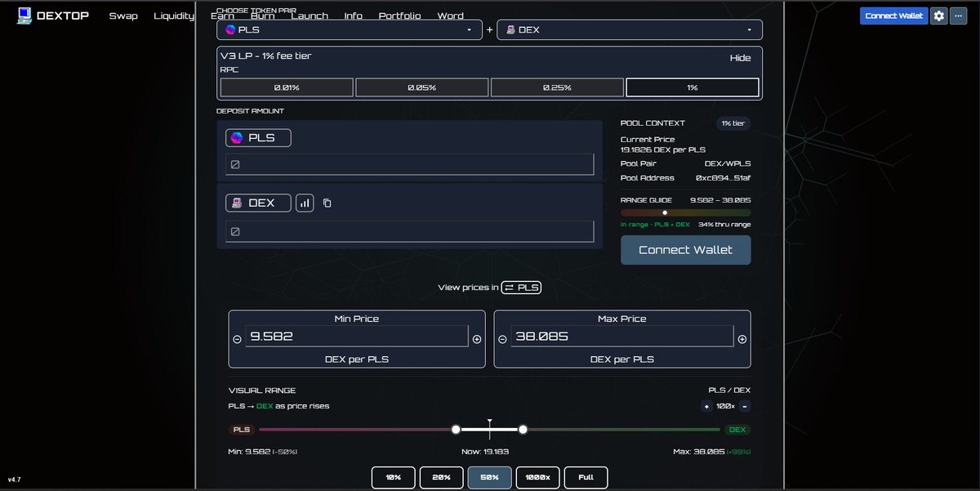Click '19.1826 DEX per PLS' price
Screen dimensions: 980x491
664,150
